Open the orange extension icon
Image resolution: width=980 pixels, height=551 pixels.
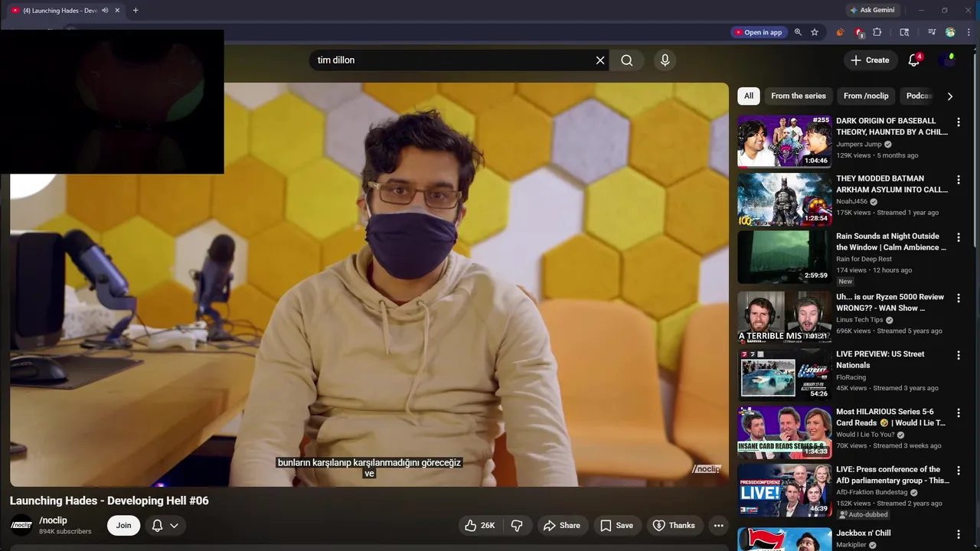pyautogui.click(x=840, y=32)
